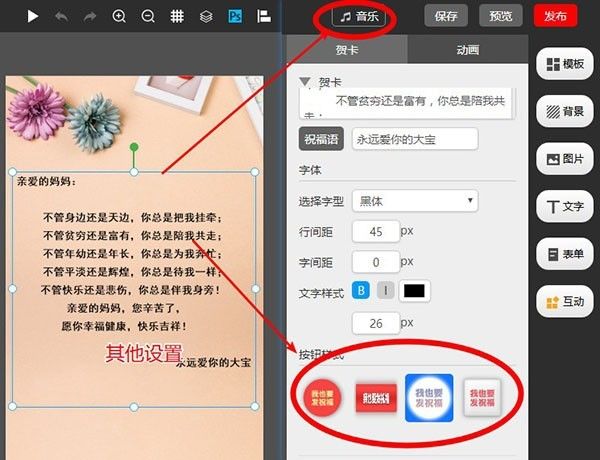600x460 pixels.
Task: Zoom out with the magnifier minus icon
Action: tap(148, 16)
